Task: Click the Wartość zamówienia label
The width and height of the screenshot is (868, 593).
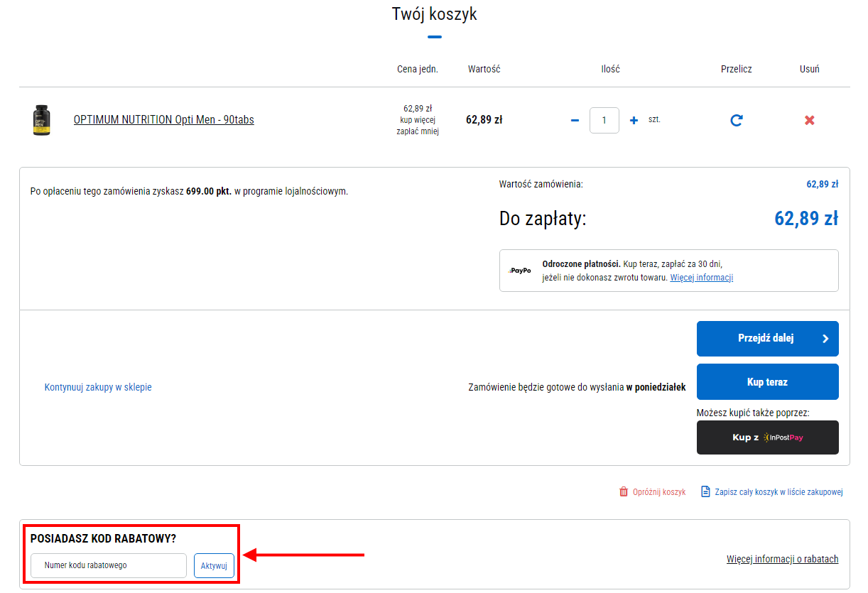Action: click(x=541, y=184)
